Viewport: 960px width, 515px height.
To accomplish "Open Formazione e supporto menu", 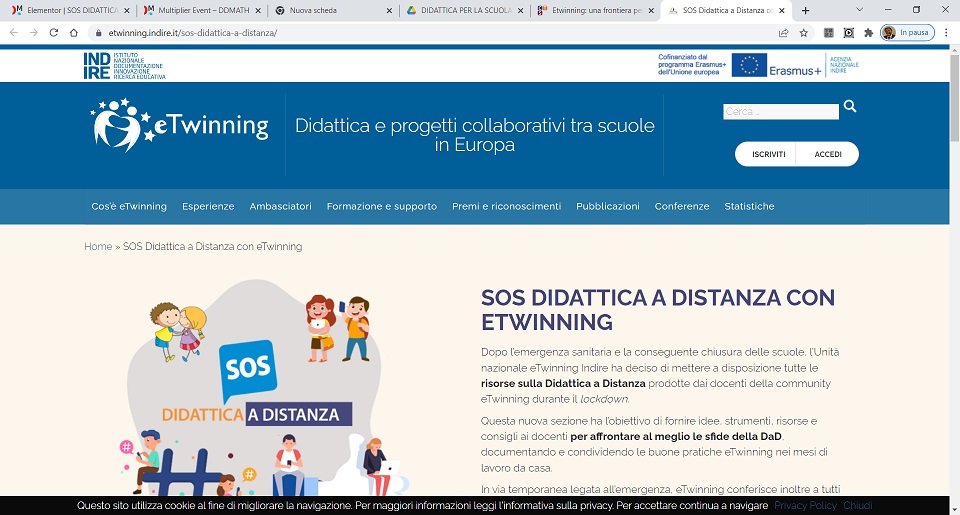I will (x=382, y=206).
